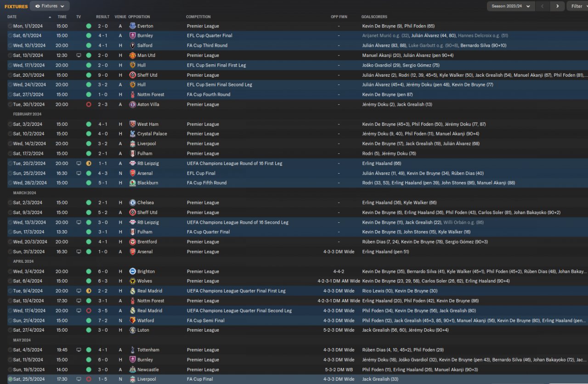
Task: Toggle the tick on the 3/2/2024 row
Action: (x=10, y=124)
